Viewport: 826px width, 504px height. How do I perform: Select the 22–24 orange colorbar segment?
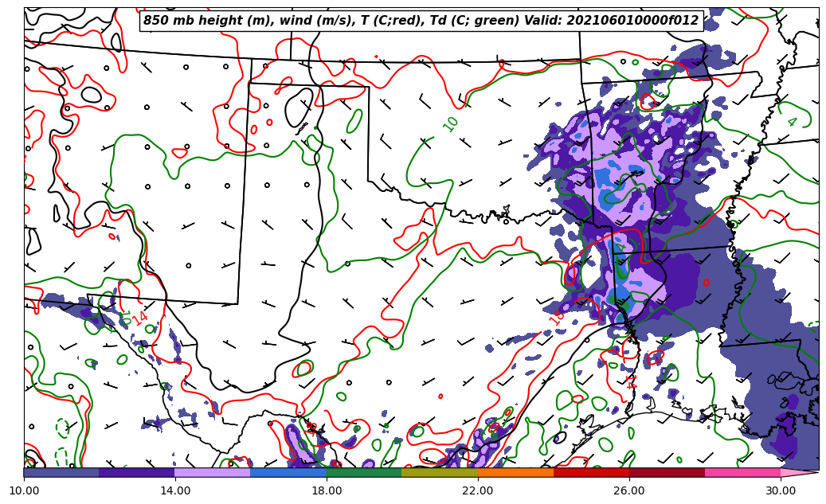click(x=515, y=472)
